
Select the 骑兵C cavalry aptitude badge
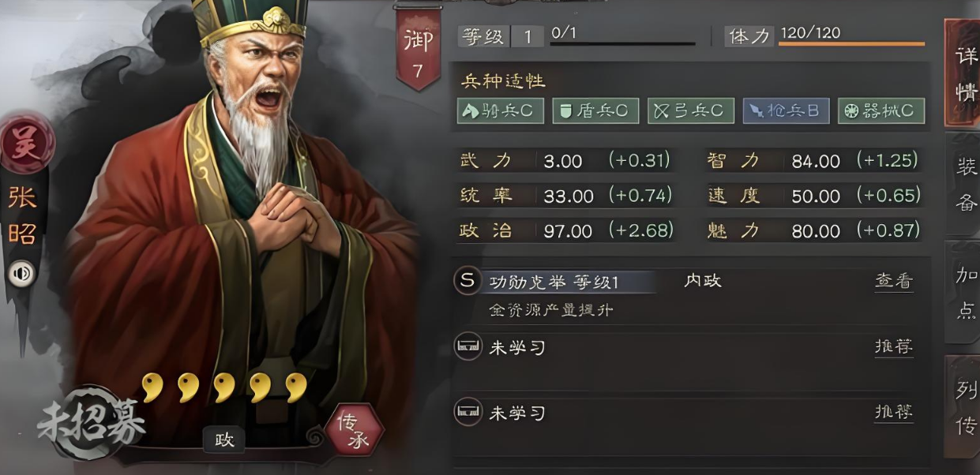pos(501,110)
